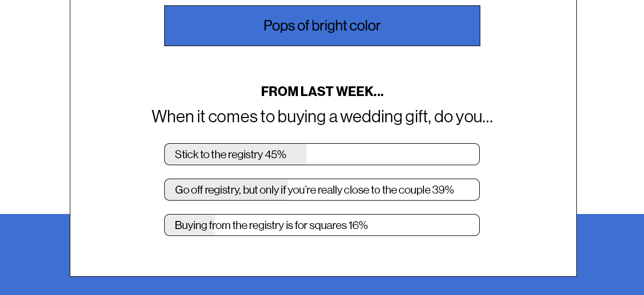Click the words 'Stick to the registry' in the first bar

click(x=218, y=154)
